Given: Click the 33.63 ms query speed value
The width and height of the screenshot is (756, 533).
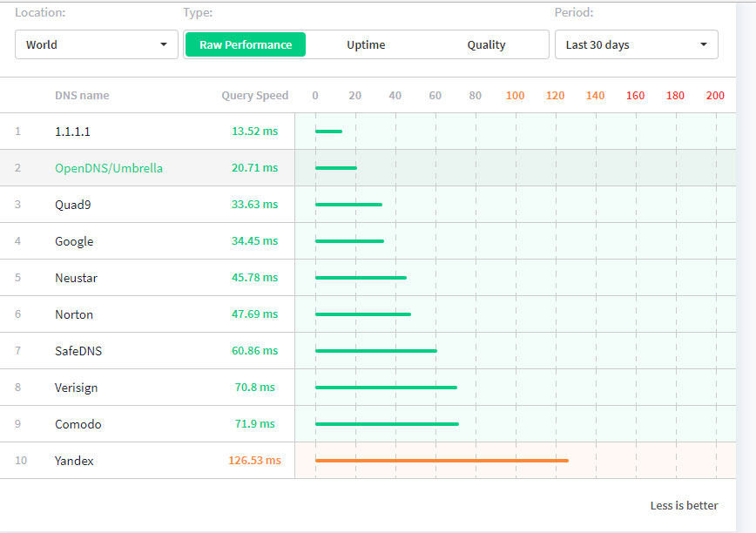Looking at the screenshot, I should pos(254,205).
